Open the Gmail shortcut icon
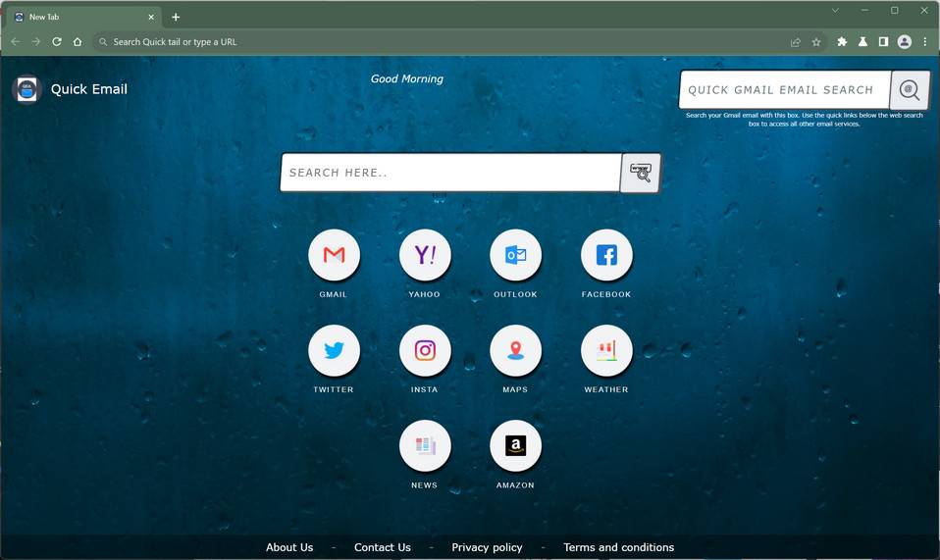This screenshot has width=940, height=560. 334,255
